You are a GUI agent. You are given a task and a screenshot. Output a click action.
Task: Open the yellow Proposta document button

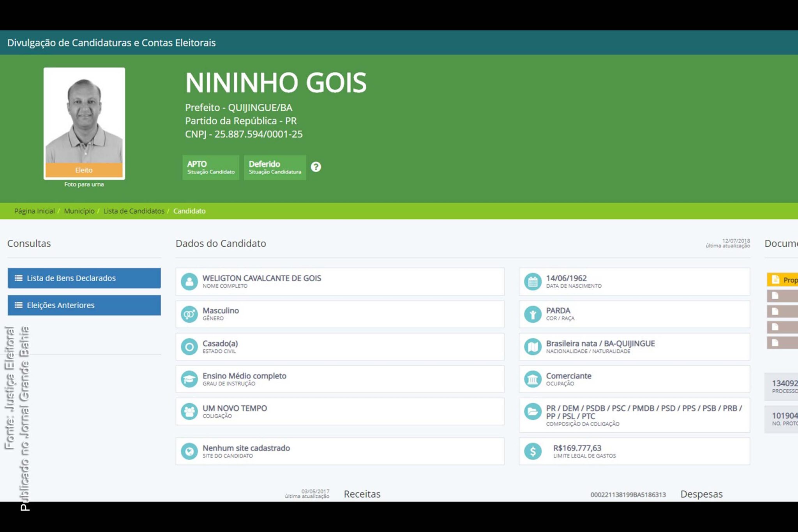pos(782,279)
